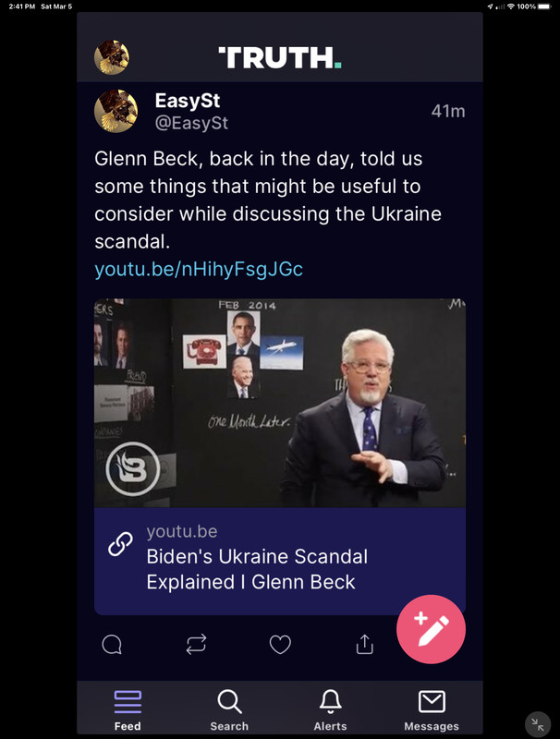The height and width of the screenshot is (739, 560).
Task: Tap the ReTruth arrows icon
Action: (196, 644)
